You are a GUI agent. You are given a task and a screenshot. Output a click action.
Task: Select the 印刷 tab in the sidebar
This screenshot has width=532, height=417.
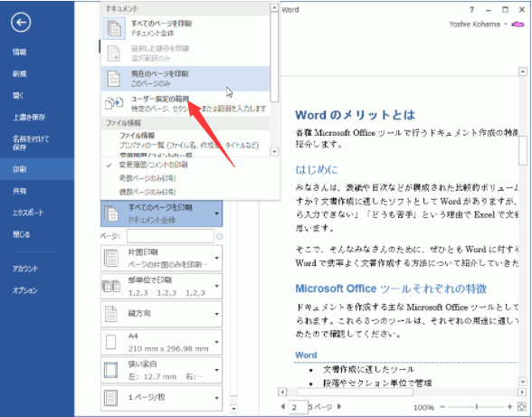coord(37,169)
